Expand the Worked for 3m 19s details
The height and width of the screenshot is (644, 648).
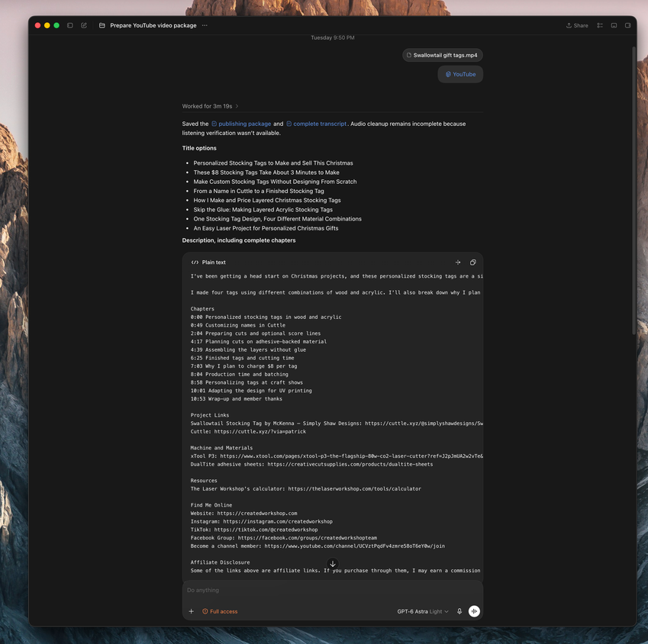210,106
